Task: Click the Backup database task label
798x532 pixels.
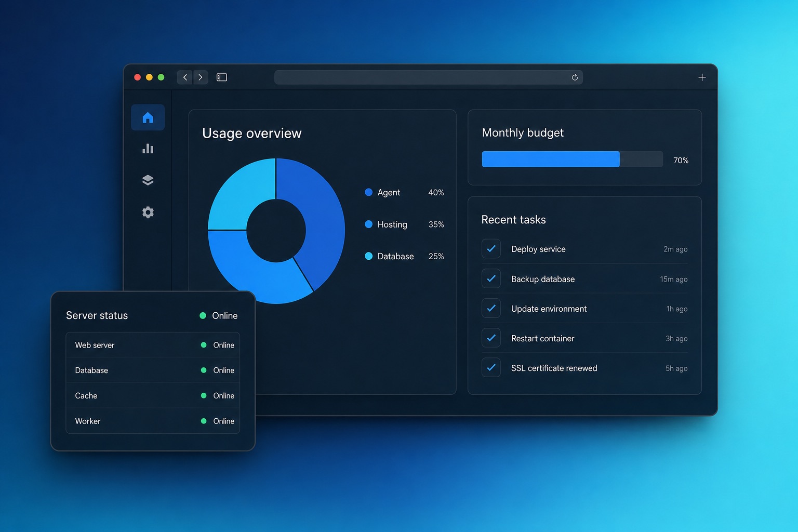Action: point(543,279)
